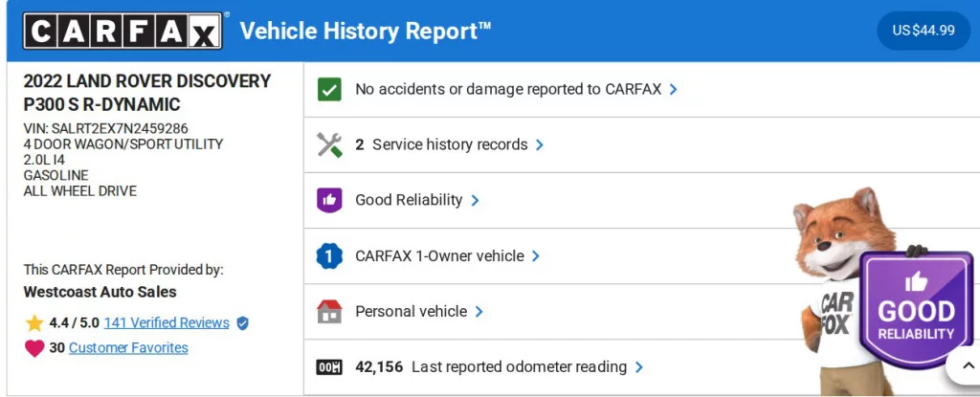Click the pink heart favorites icon
980x397 pixels.
coord(34,348)
